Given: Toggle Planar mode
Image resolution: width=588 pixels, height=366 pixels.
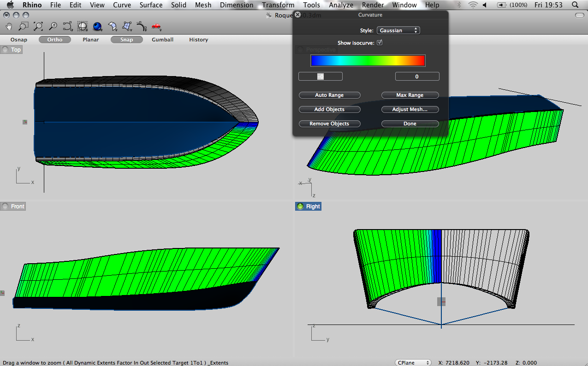Looking at the screenshot, I should pyautogui.click(x=91, y=40).
